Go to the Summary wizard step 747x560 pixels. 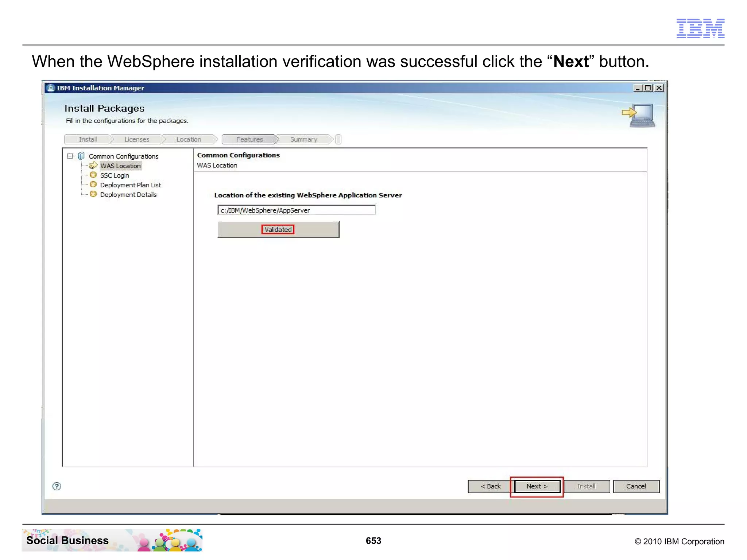(x=304, y=139)
